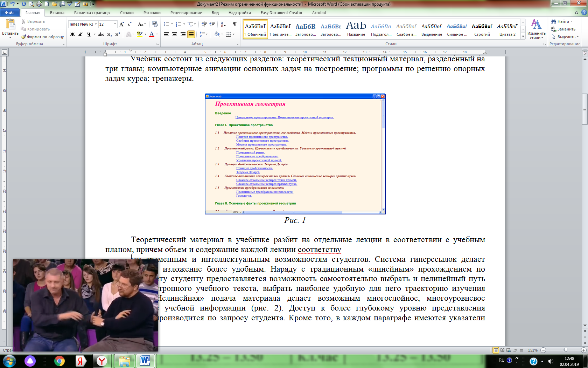Show paragraph marks with pilcrow icon
The width and height of the screenshot is (588, 368).
click(235, 24)
